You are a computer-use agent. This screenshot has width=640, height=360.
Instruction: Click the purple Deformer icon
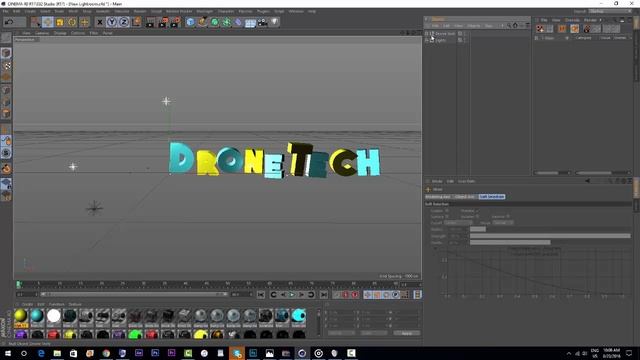(x=238, y=22)
